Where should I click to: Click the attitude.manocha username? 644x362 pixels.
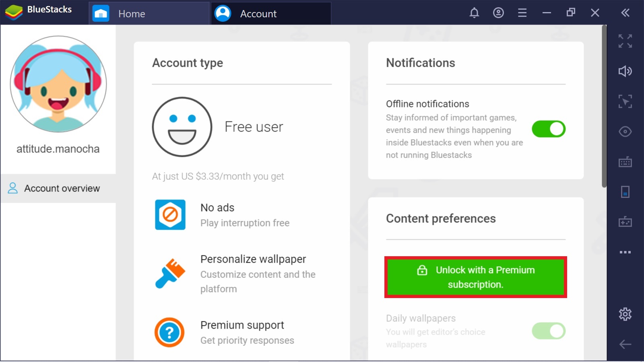tap(58, 149)
